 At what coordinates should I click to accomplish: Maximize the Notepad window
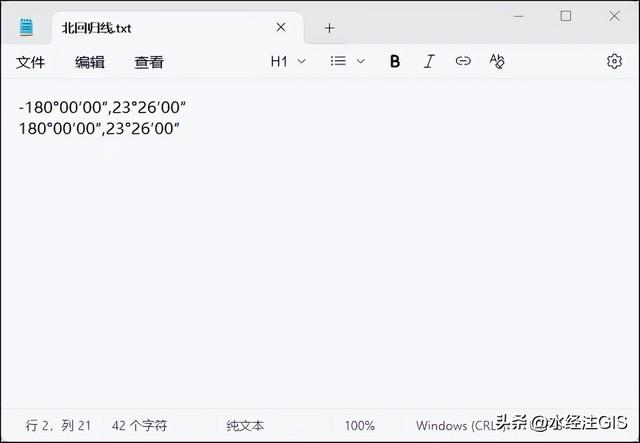[x=566, y=16]
